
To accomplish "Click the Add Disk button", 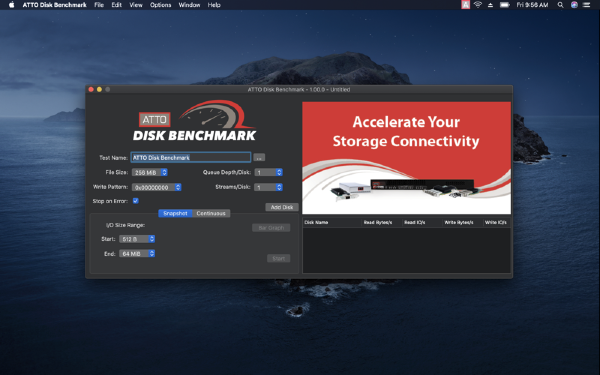I will [282, 207].
